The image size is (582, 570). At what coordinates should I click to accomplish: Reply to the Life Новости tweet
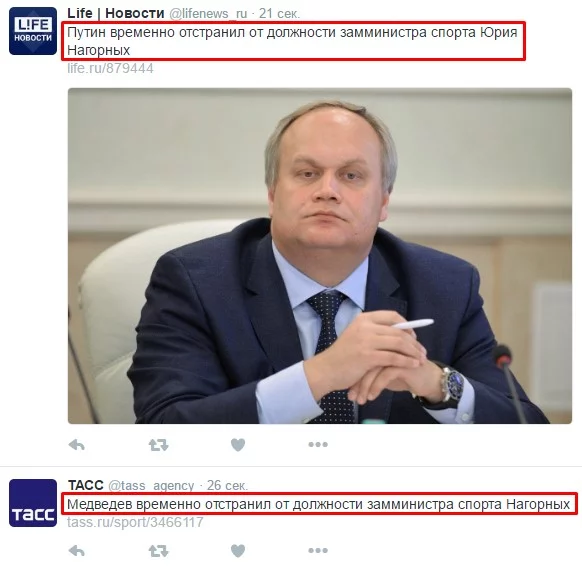pyautogui.click(x=77, y=445)
